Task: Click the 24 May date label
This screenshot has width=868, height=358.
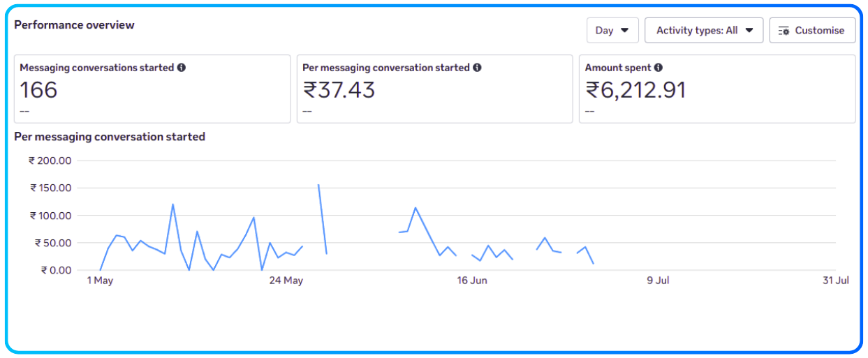Action: coord(286,281)
